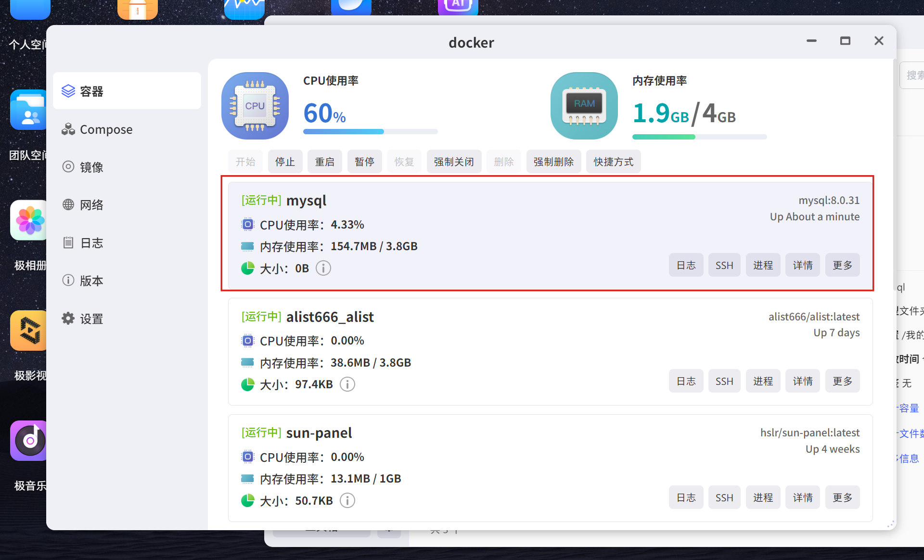Expand 更多 menu for sun-panel container

(842, 497)
